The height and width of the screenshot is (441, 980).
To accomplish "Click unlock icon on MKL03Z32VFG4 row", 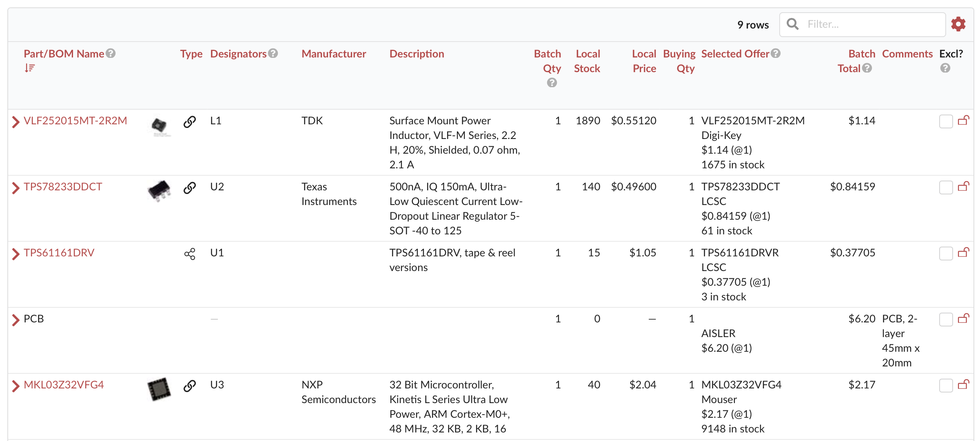I will [x=963, y=384].
